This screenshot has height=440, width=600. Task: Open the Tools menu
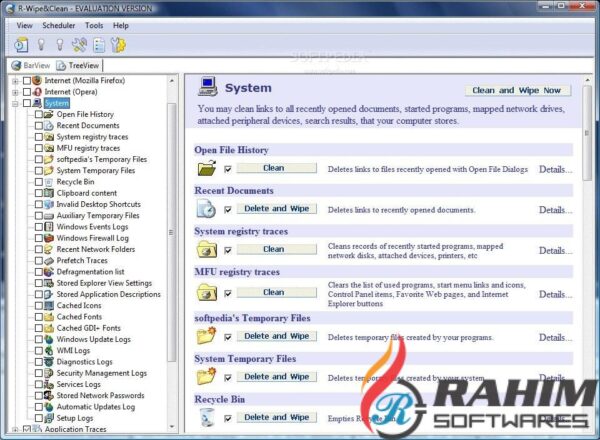[94, 26]
